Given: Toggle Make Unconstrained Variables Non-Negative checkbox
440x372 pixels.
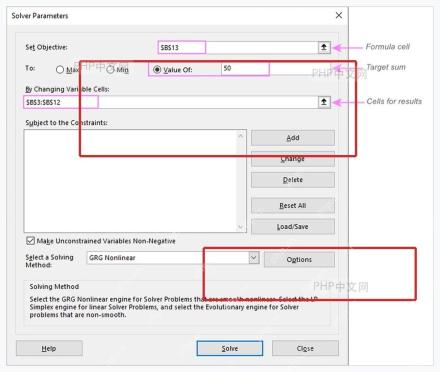Looking at the screenshot, I should pyautogui.click(x=30, y=240).
